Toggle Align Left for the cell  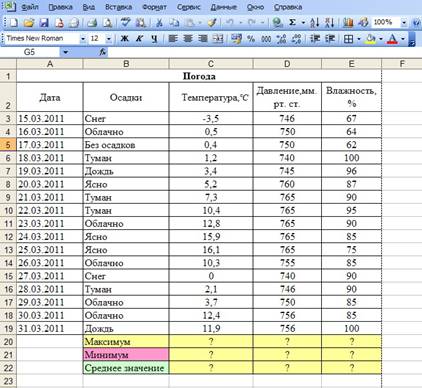pyautogui.click(x=173, y=39)
